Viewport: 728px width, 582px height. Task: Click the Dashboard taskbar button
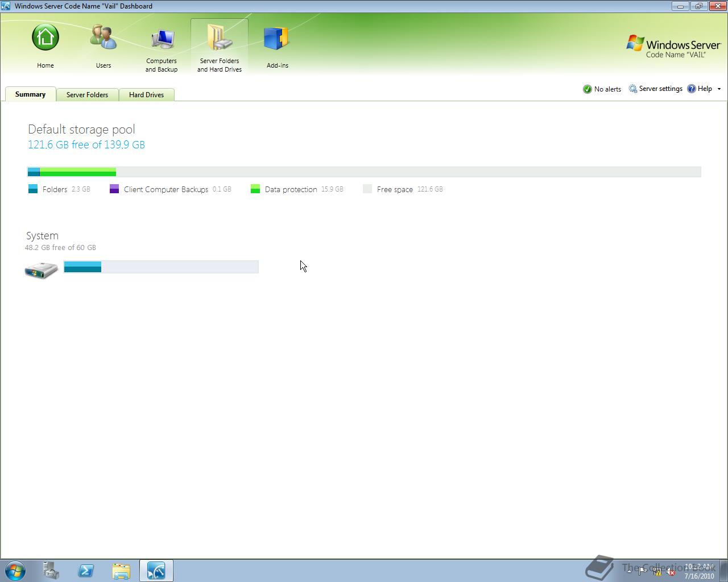click(x=156, y=571)
